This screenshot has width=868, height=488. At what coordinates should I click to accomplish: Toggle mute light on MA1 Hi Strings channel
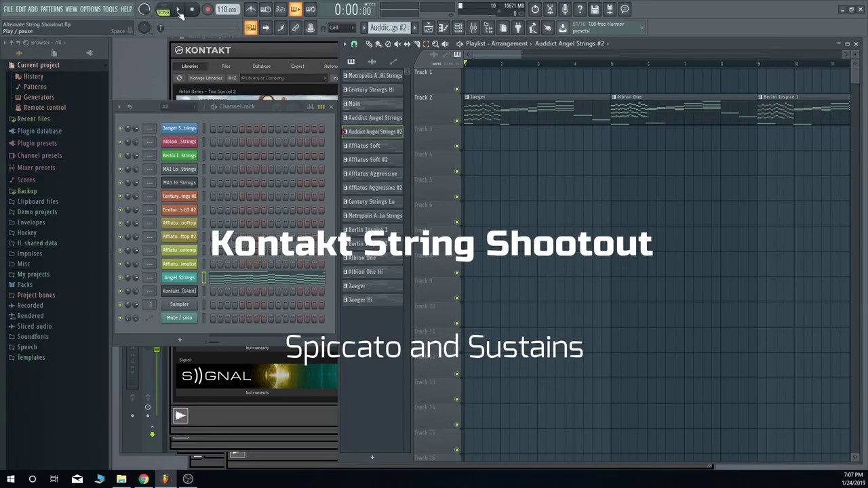120,182
